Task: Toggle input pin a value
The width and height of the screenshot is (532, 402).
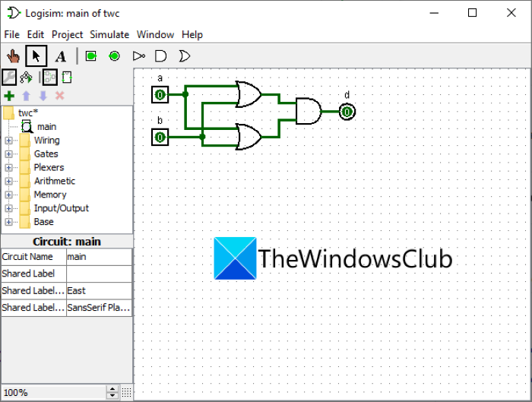Action: [x=160, y=95]
